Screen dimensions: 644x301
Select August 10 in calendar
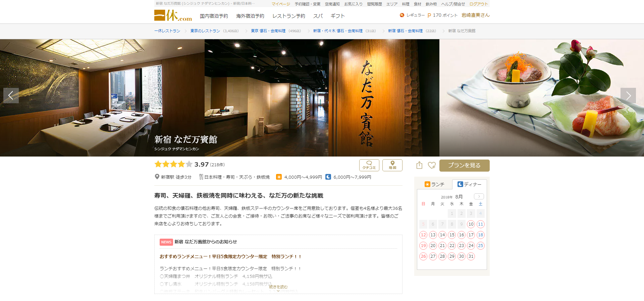[471, 224]
